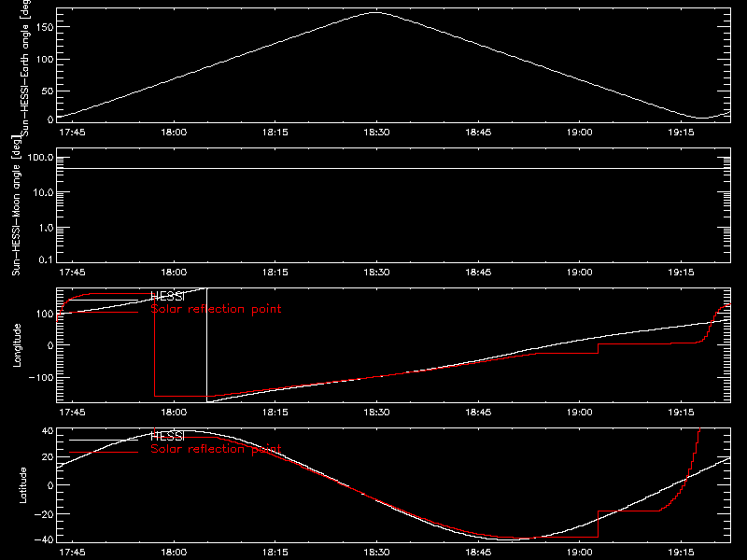The width and height of the screenshot is (747, 560).
Task: Click 19:00 time label under Earth angle plot
Action: point(580,133)
